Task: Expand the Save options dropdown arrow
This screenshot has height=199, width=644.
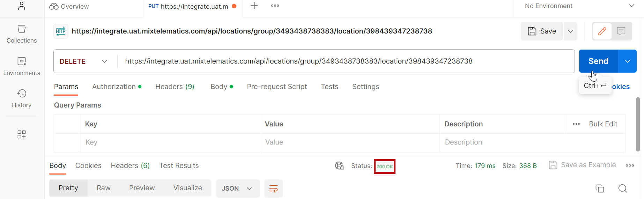Action: 570,31
